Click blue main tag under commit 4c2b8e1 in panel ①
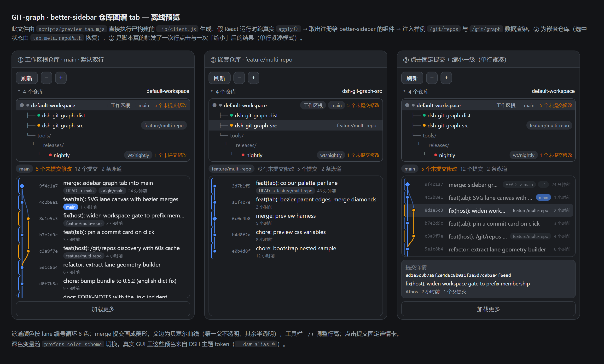This screenshot has width=604, height=364. coord(71,207)
